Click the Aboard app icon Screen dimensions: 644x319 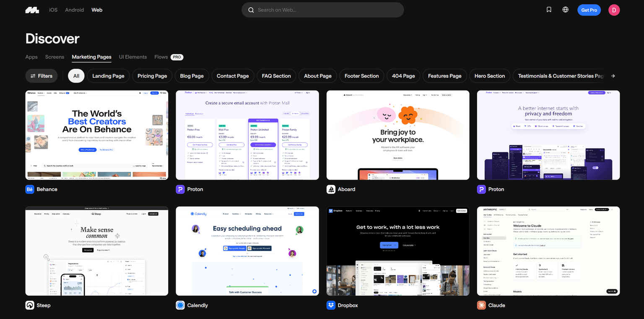coord(331,189)
